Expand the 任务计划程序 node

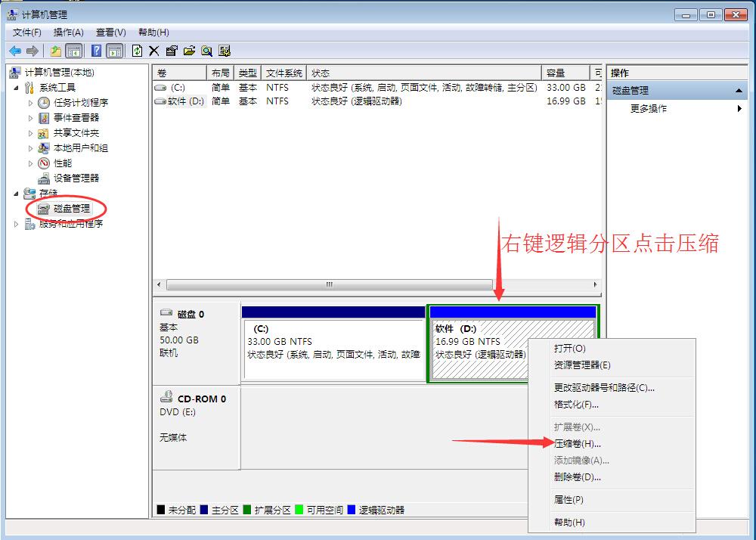30,103
